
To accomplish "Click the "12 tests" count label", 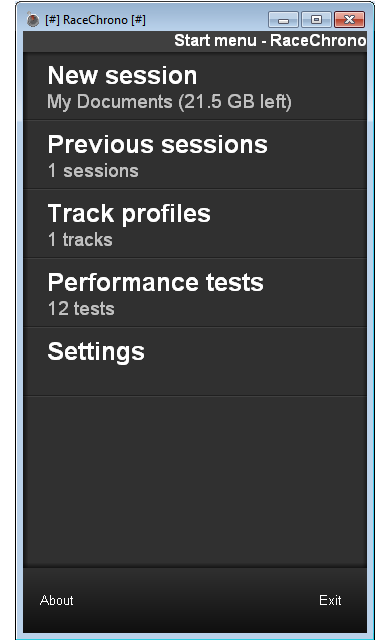I will pos(81,309).
